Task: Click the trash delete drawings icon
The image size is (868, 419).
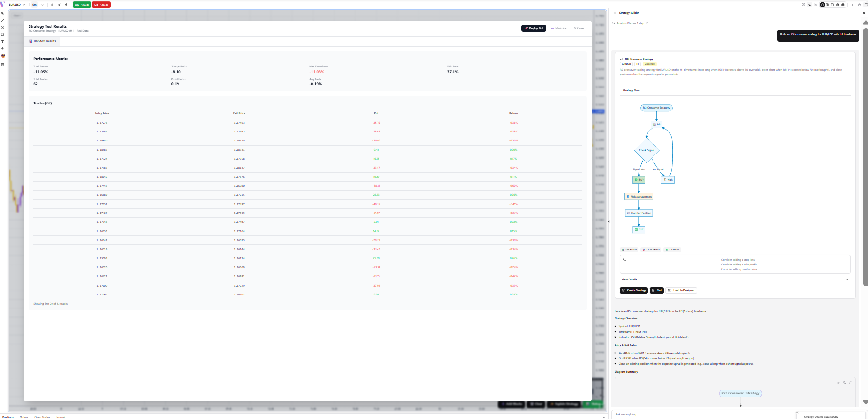Action: pyautogui.click(x=2, y=64)
